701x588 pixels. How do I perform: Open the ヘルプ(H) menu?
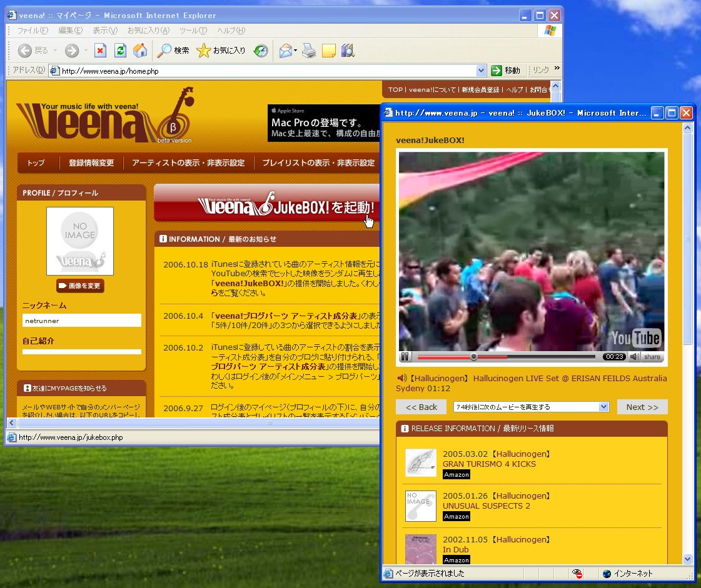pos(231,31)
